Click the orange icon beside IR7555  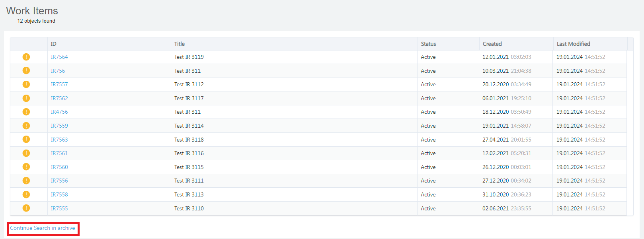point(26,208)
